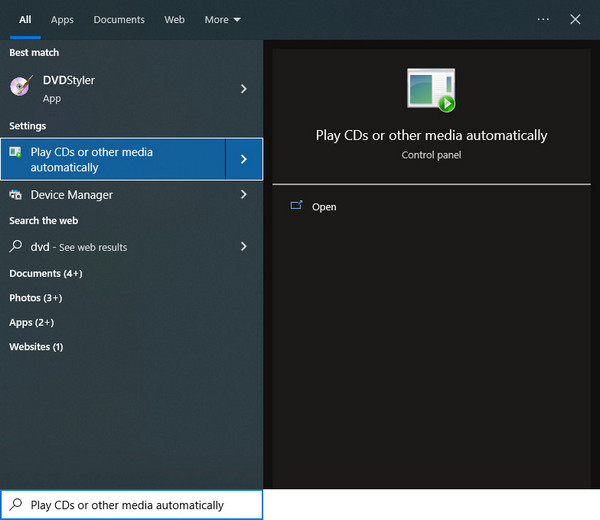
Task: Open the three-dots options menu
Action: click(x=543, y=19)
